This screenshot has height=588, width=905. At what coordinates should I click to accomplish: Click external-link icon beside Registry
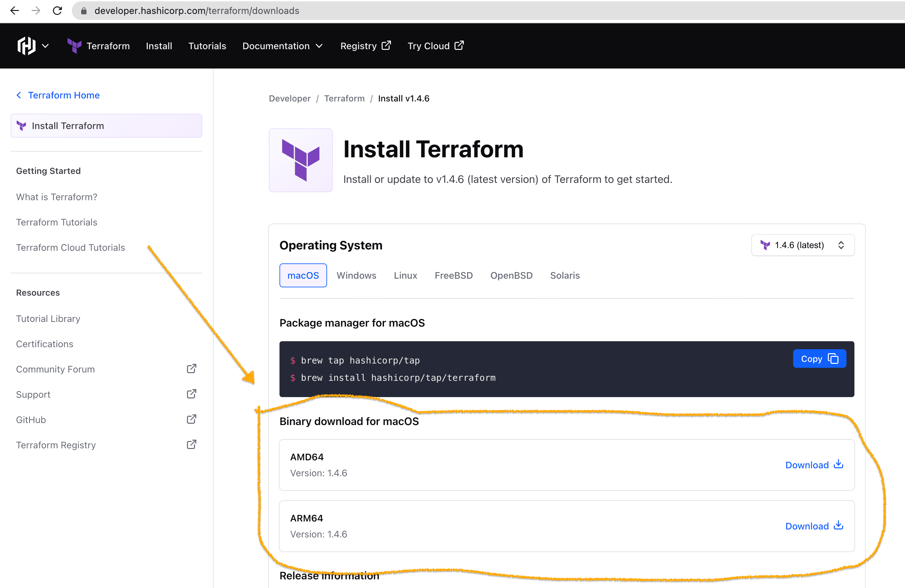pyautogui.click(x=386, y=45)
